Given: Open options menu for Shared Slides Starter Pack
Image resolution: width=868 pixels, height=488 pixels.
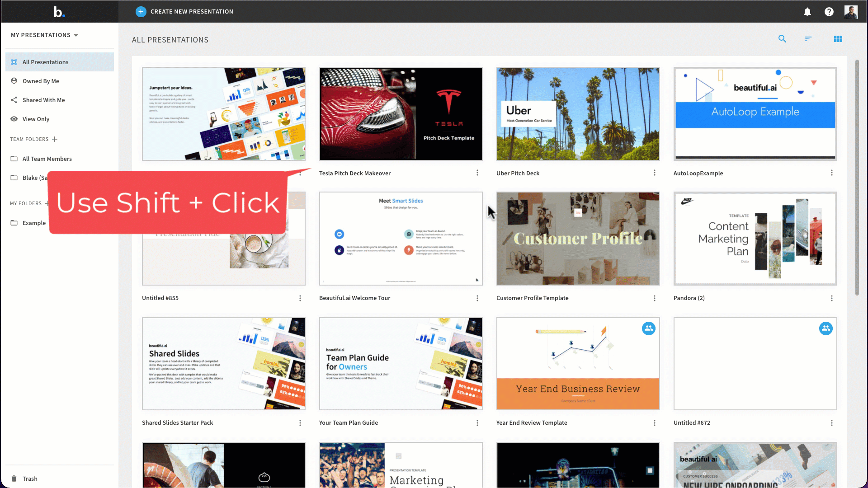Looking at the screenshot, I should tap(300, 423).
